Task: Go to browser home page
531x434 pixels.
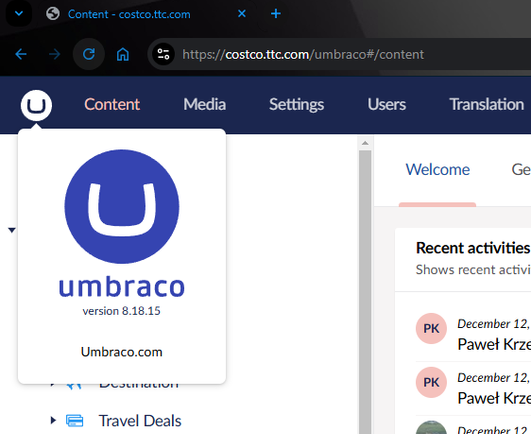Action: (123, 54)
